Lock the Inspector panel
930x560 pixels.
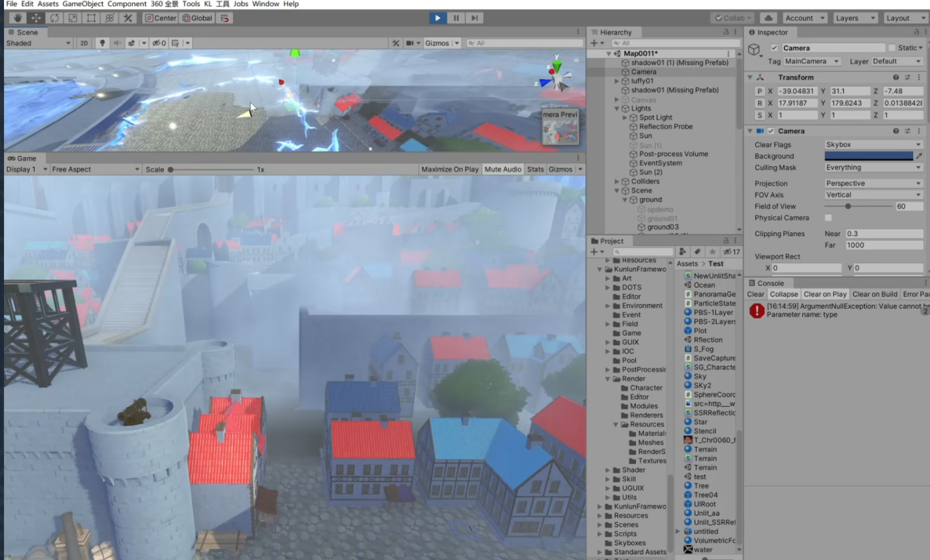click(916, 32)
